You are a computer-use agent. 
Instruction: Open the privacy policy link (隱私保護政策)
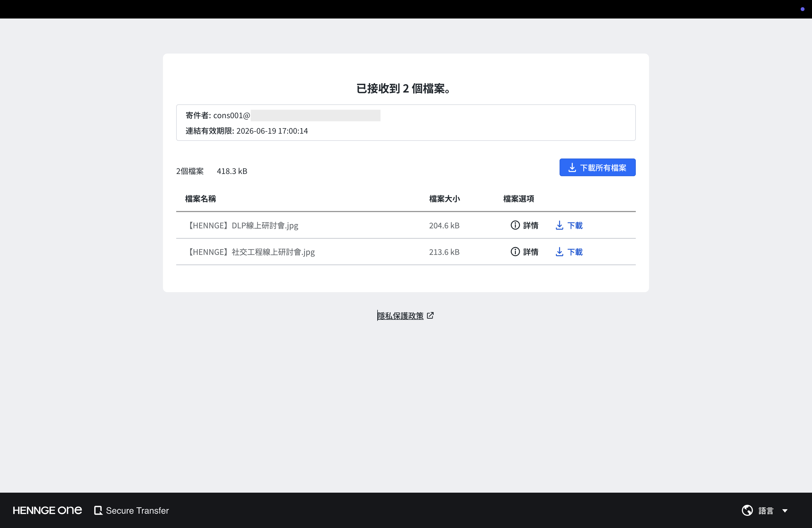[400, 316]
